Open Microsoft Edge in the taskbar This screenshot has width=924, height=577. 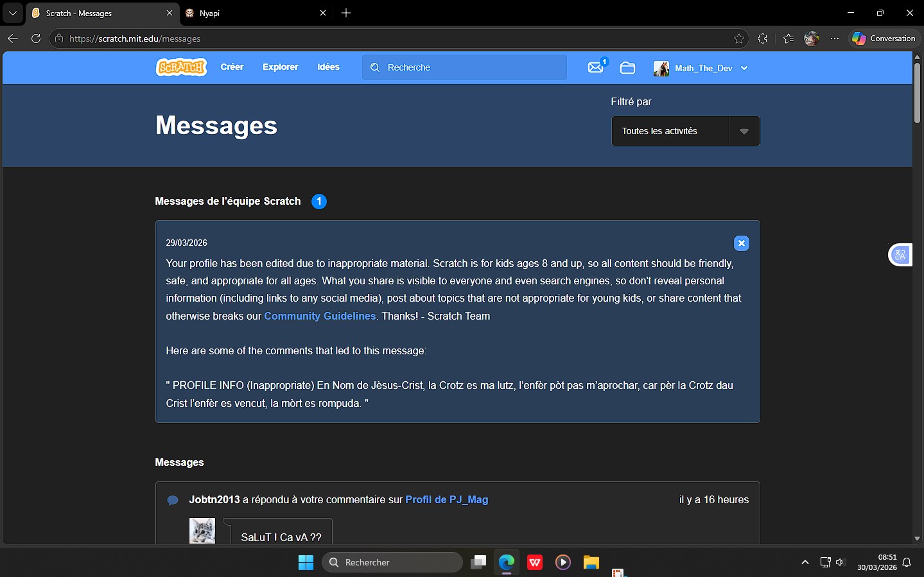507,562
